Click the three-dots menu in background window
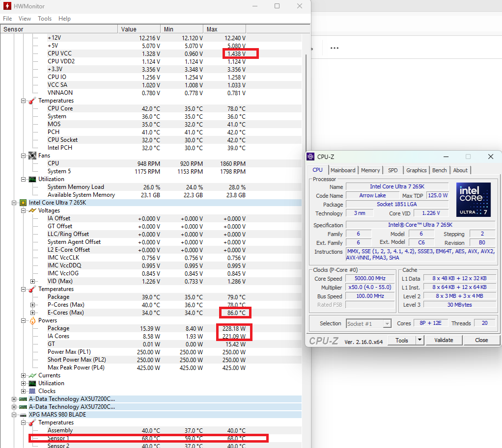Image resolution: width=502 pixels, height=448 pixels. (x=334, y=48)
